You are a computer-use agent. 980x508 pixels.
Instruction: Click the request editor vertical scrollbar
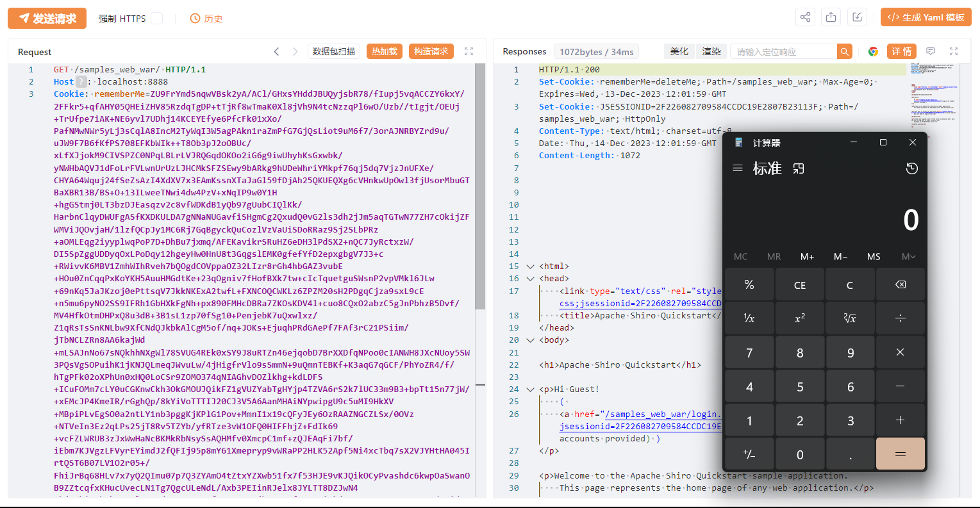[x=480, y=186]
